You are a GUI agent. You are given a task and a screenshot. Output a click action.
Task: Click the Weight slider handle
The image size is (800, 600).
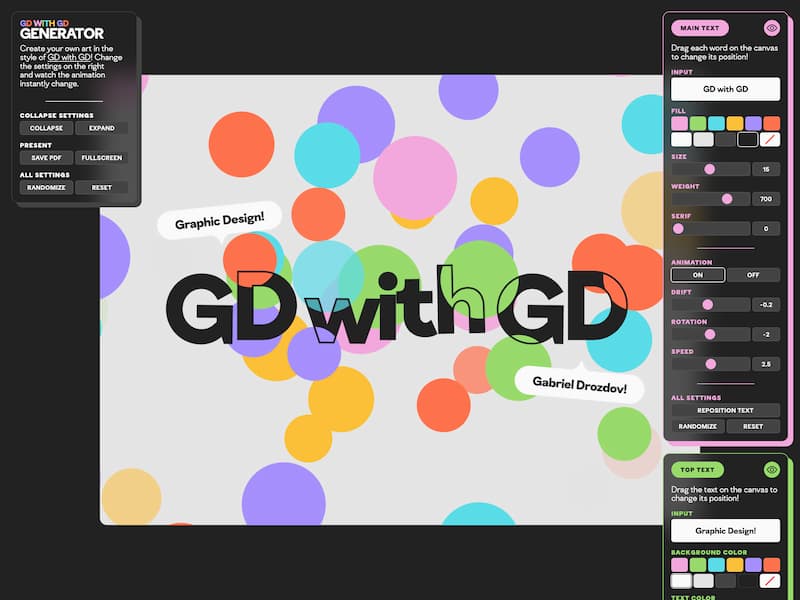pyautogui.click(x=727, y=199)
